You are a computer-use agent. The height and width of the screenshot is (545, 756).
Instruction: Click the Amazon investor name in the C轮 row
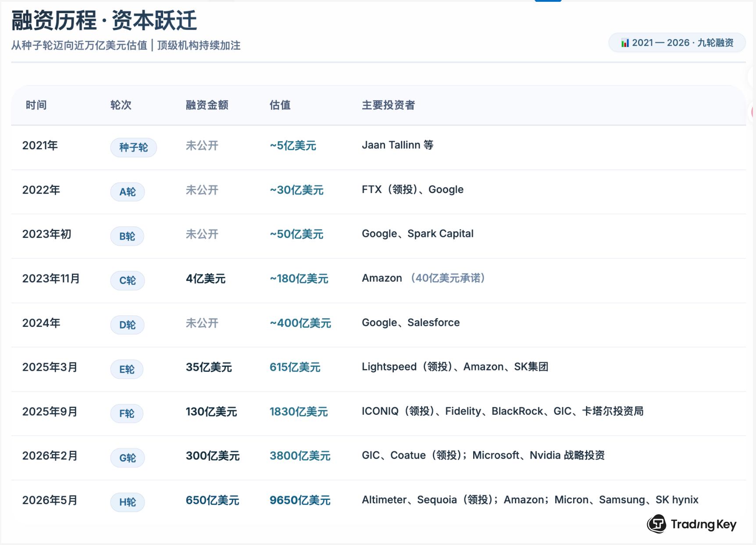tap(382, 278)
